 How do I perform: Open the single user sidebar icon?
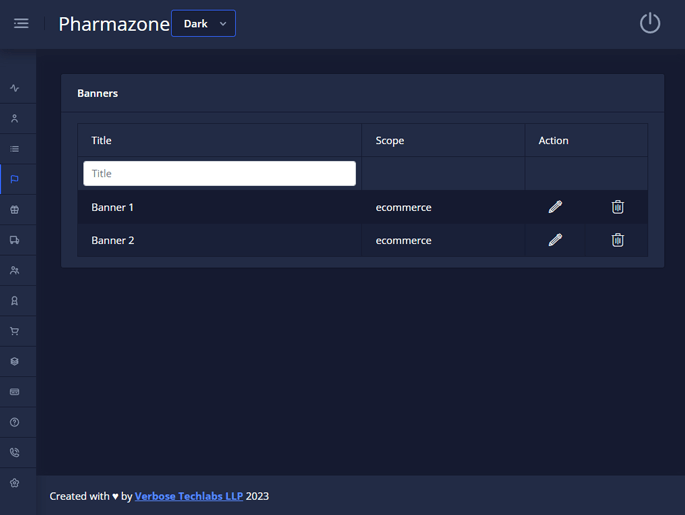[x=15, y=119]
